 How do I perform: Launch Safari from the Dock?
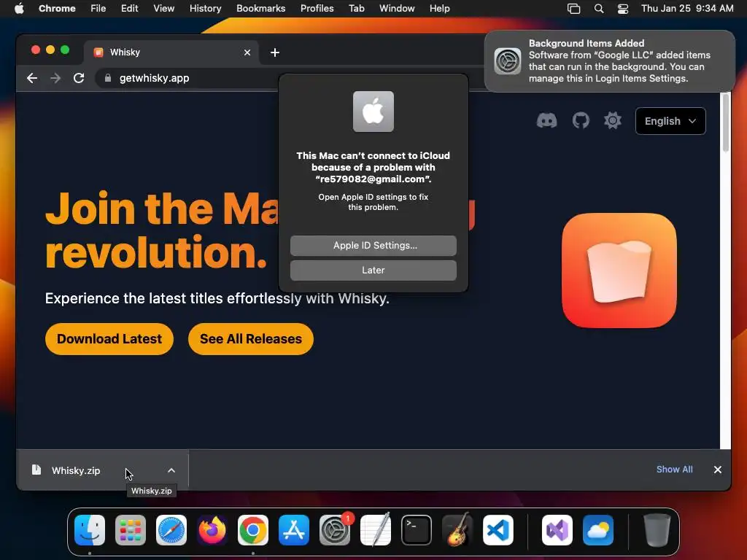click(171, 530)
